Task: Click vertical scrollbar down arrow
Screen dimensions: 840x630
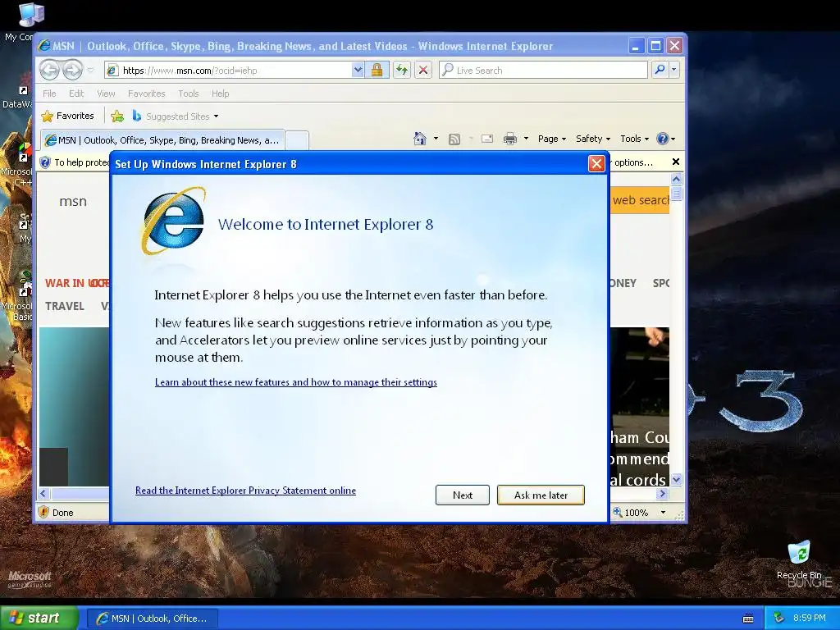Action: 677,479
